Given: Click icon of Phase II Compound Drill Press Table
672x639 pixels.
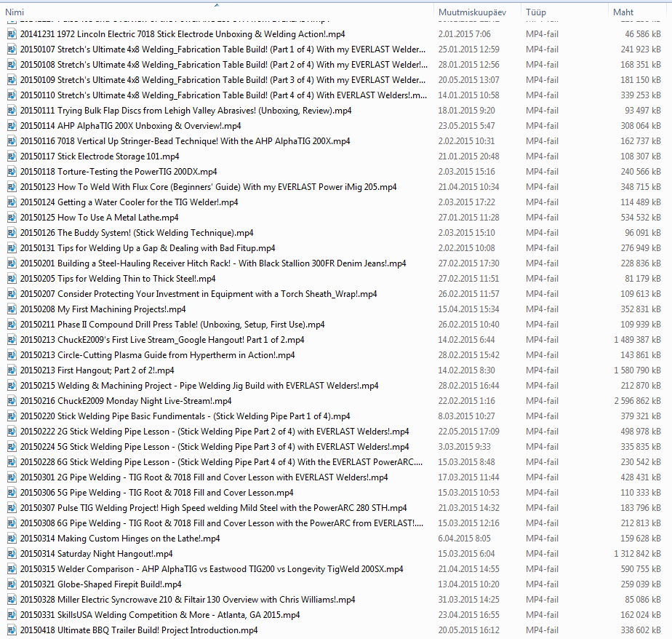Looking at the screenshot, I should point(12,325).
